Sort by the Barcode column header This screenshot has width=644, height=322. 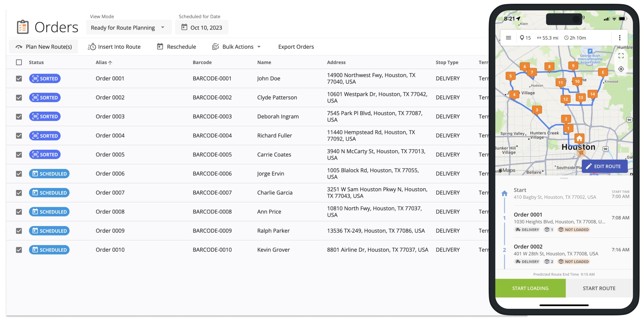coord(202,62)
